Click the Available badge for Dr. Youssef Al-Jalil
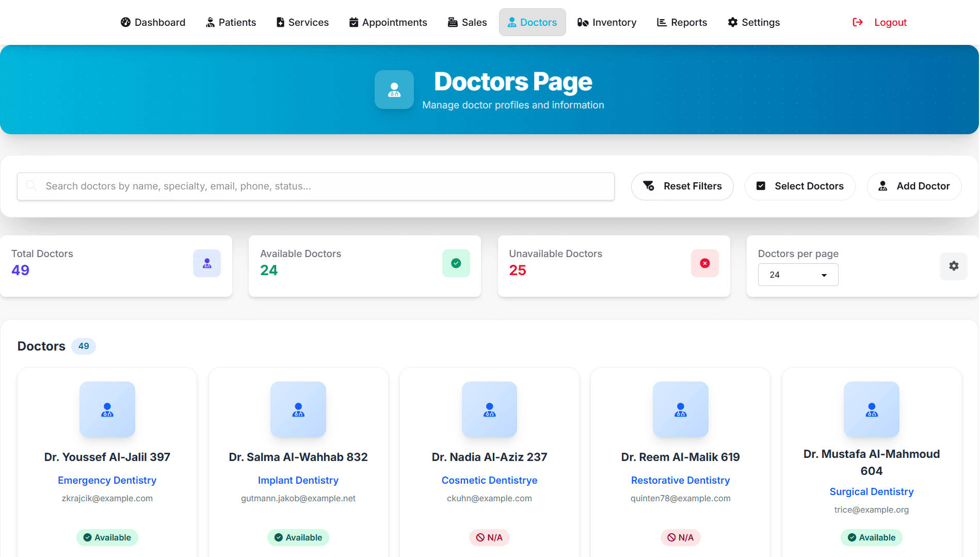The height and width of the screenshot is (557, 980). coord(107,537)
